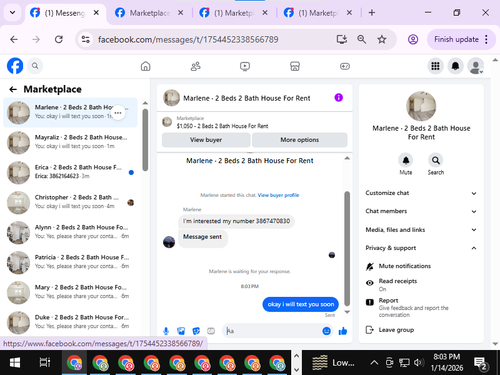Open the Marketplace storefront icon
Screen dimensions: 500x375
pyautogui.click(x=295, y=66)
